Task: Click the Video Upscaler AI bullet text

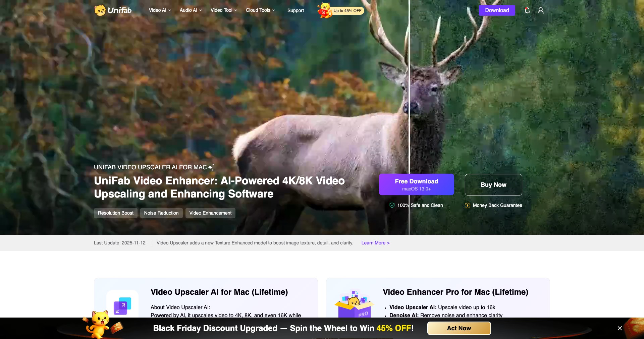Action: point(442,307)
